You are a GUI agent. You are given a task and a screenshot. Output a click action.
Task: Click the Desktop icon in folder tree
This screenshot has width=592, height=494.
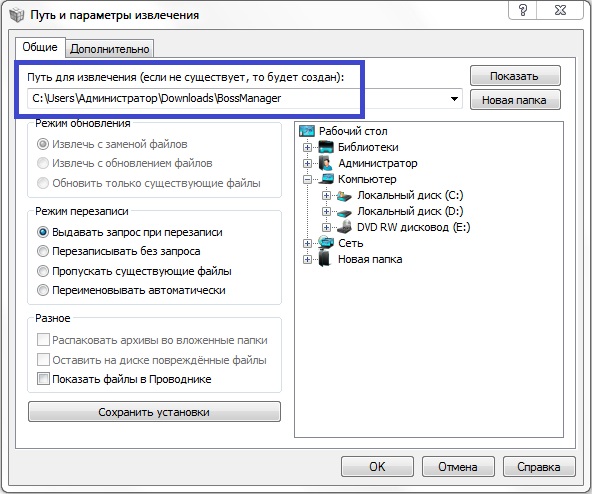[x=307, y=131]
